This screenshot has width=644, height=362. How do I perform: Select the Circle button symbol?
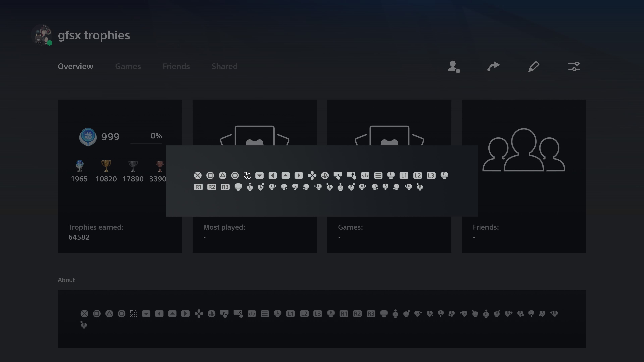[235, 175]
